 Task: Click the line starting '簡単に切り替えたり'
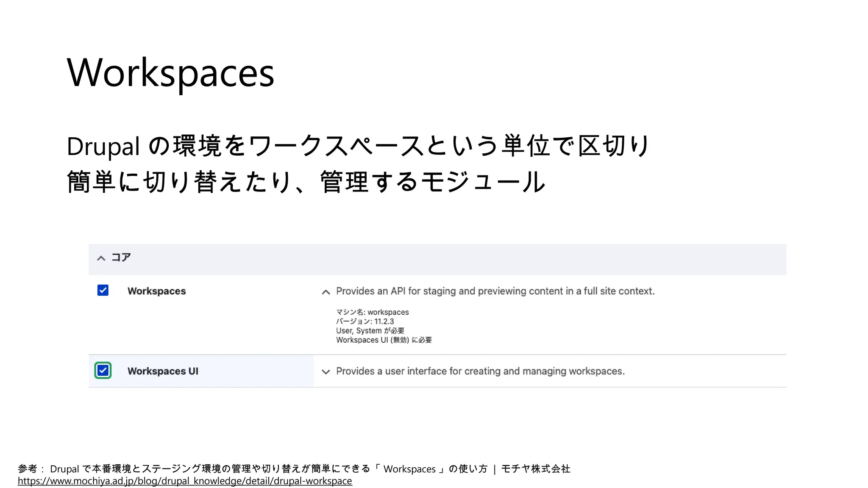point(306,182)
